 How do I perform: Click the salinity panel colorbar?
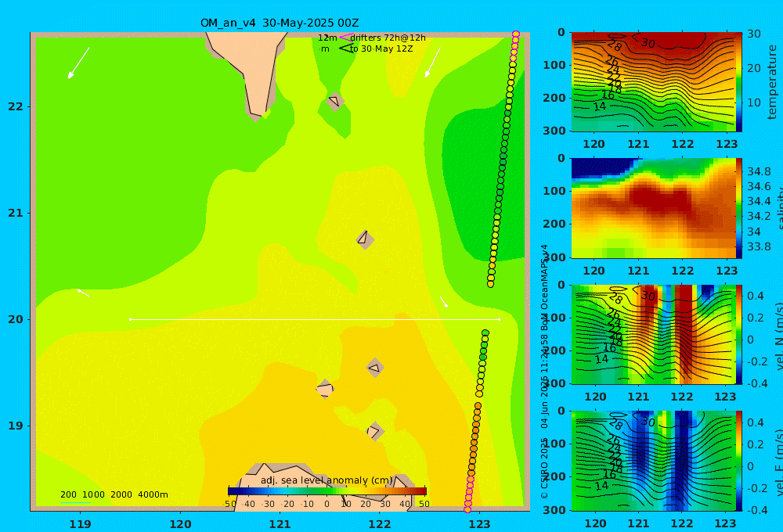[x=739, y=208]
